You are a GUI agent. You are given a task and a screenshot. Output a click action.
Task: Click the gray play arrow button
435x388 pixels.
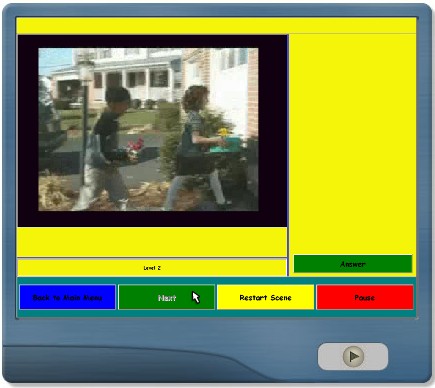point(353,356)
